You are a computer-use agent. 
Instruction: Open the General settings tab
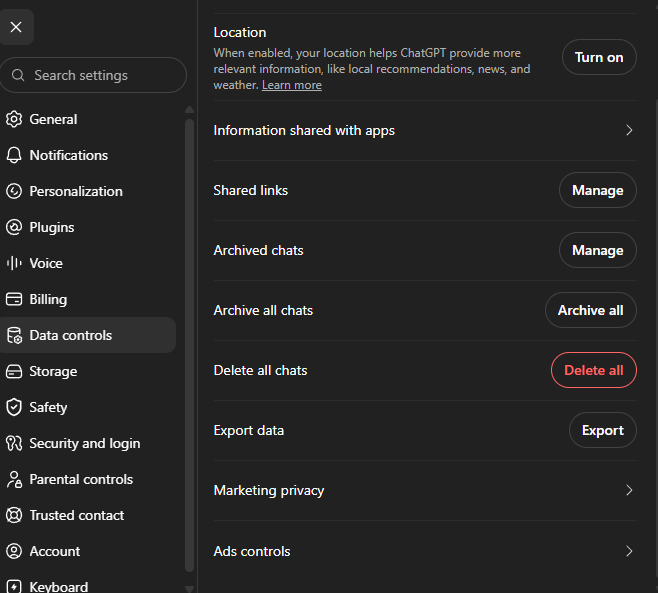click(x=53, y=119)
